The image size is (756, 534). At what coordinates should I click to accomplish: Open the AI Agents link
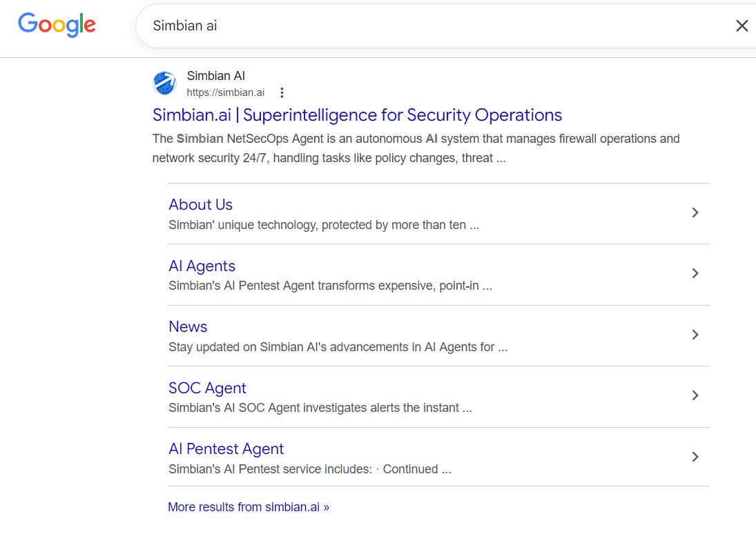202,266
